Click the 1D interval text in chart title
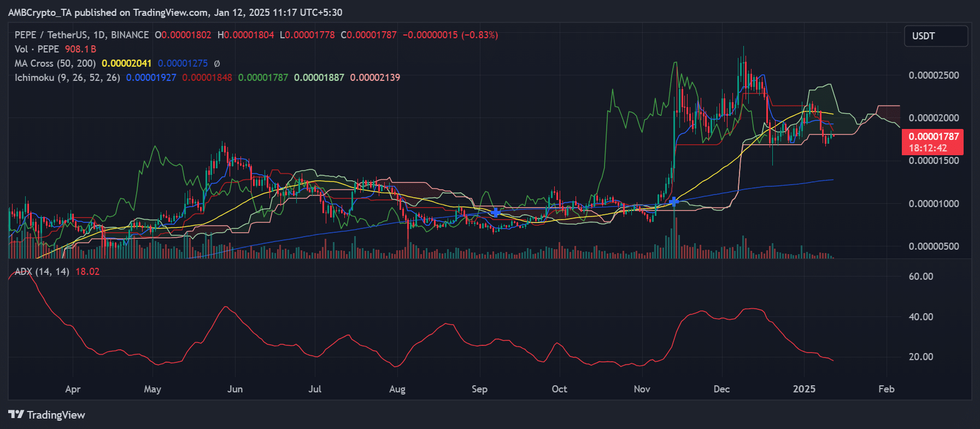This screenshot has width=980, height=429. 99,35
